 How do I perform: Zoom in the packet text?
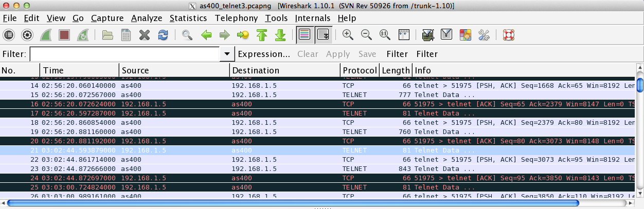pyautogui.click(x=348, y=35)
